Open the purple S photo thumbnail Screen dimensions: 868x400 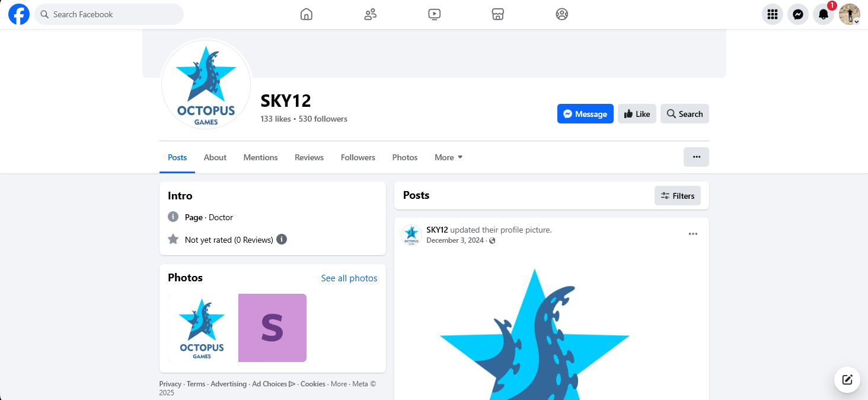[x=272, y=328]
